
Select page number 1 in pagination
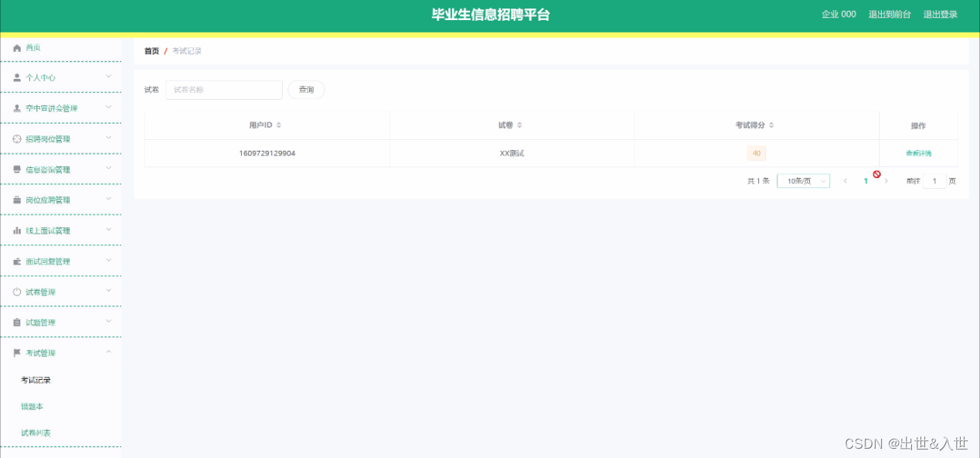coord(866,181)
